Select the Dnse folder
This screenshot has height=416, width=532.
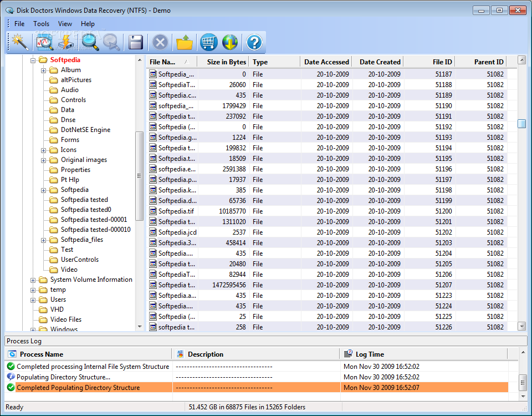(x=68, y=120)
